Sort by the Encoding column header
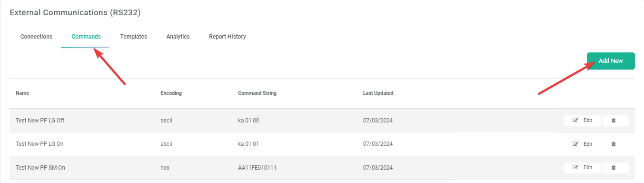The image size is (644, 183). click(171, 93)
